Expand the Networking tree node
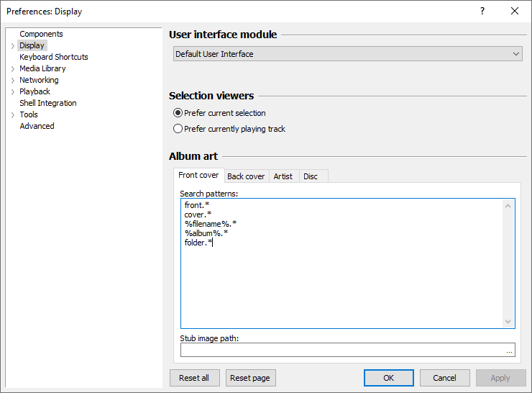Viewport: 532px width, 393px height. tap(13, 81)
